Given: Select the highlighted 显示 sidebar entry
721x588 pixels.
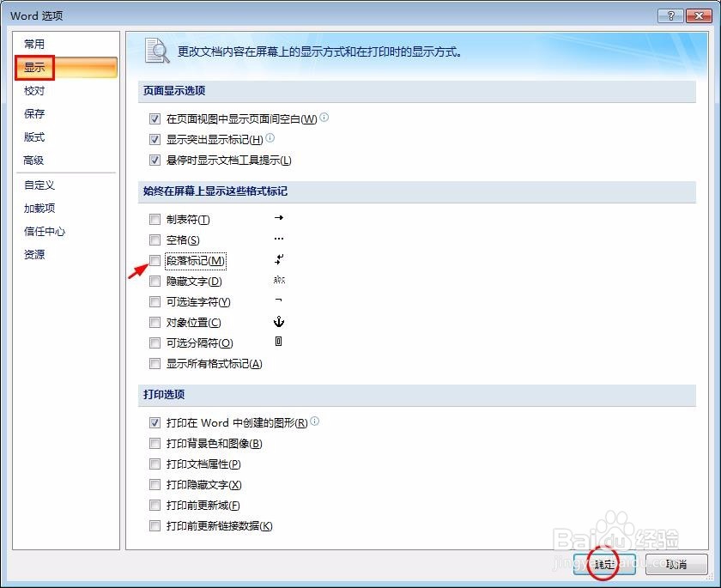Looking at the screenshot, I should click(x=33, y=67).
